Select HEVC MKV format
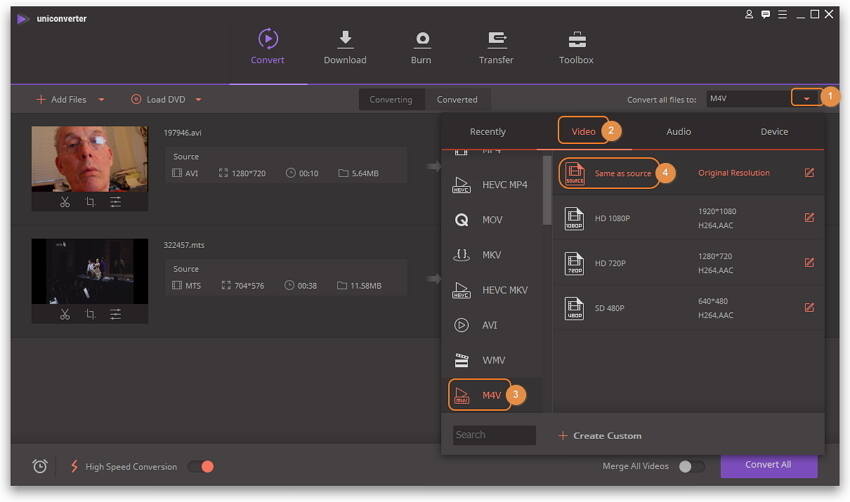The width and height of the screenshot is (850, 502). [x=492, y=290]
